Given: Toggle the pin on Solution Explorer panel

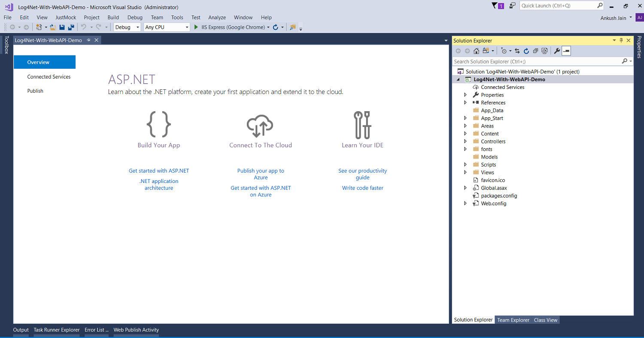Looking at the screenshot, I should [621, 40].
